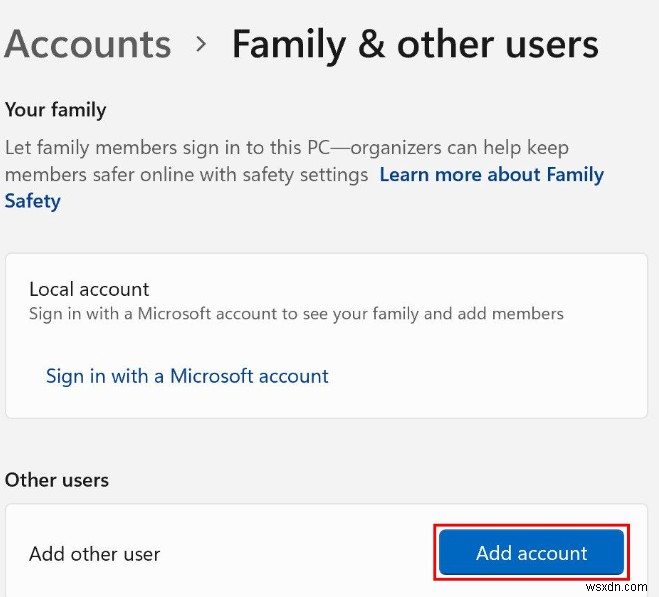Image resolution: width=659 pixels, height=597 pixels.
Task: Click empty area right of Sign in link
Action: [480, 377]
